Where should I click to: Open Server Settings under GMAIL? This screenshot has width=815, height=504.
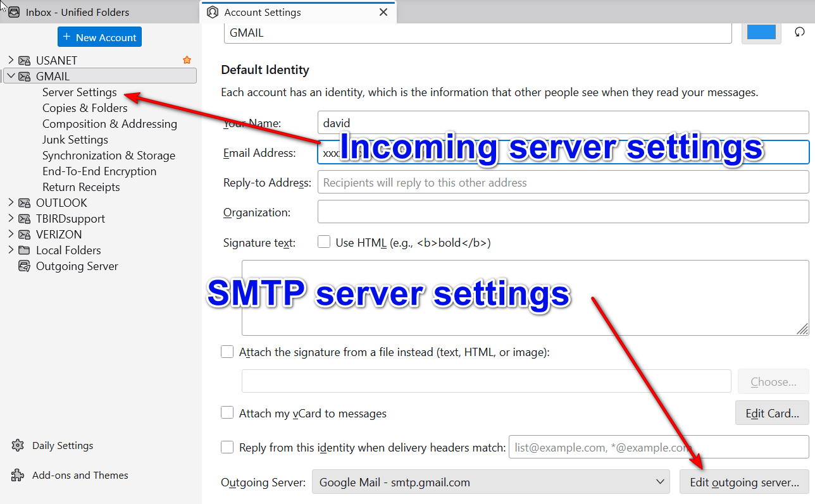80,92
